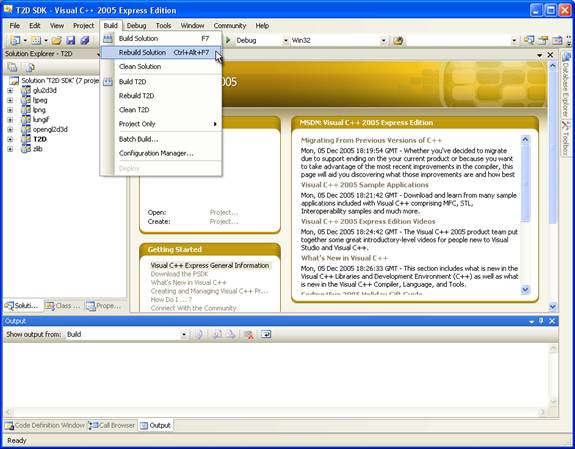Image resolution: width=575 pixels, height=449 pixels.
Task: Expand the ljpeg project node
Action: 10,100
